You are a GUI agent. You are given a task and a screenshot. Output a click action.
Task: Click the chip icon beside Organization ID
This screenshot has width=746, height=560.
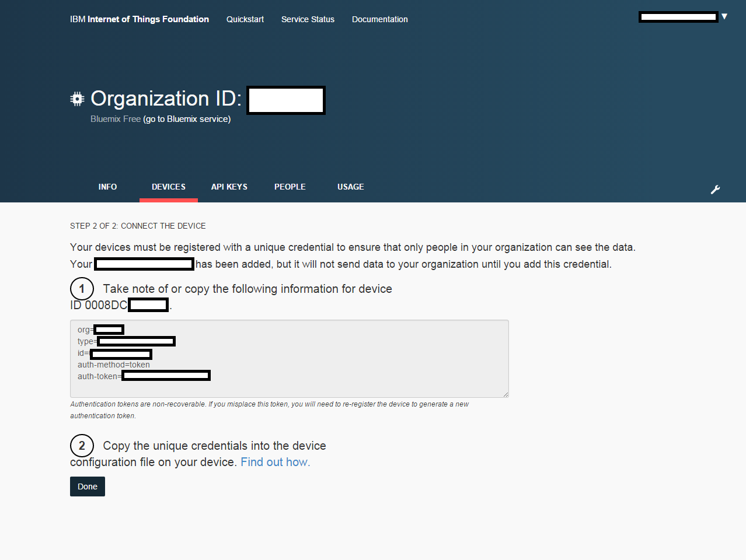[x=77, y=99]
